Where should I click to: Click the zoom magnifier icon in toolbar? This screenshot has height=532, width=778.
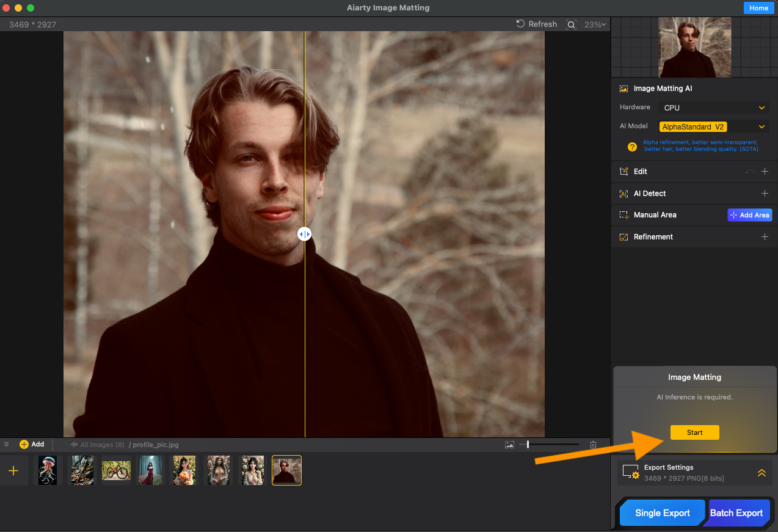click(x=571, y=24)
